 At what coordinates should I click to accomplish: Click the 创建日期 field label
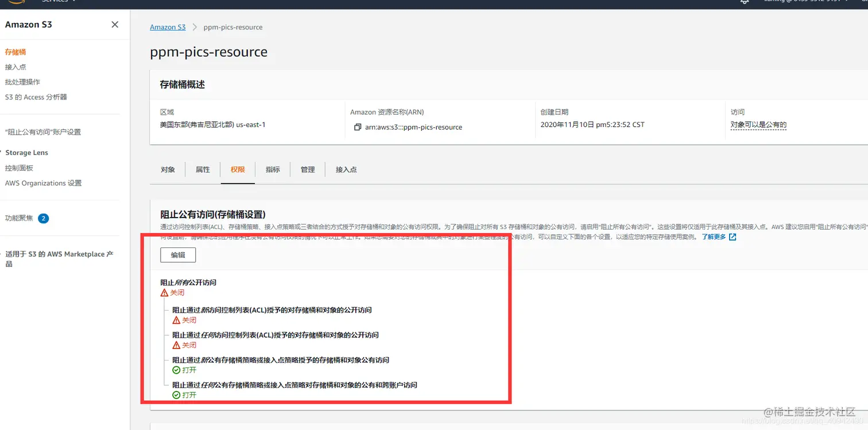click(555, 112)
